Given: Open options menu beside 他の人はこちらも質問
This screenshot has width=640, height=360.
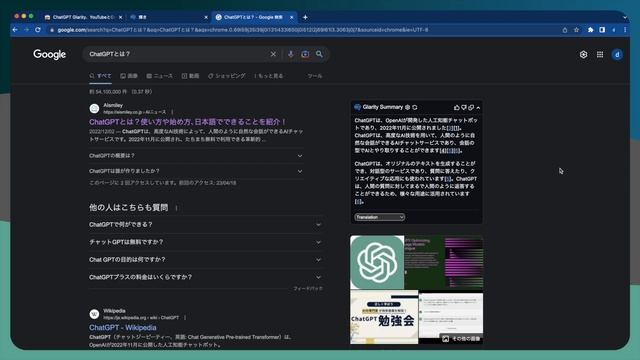Looking at the screenshot, I should pos(176,208).
